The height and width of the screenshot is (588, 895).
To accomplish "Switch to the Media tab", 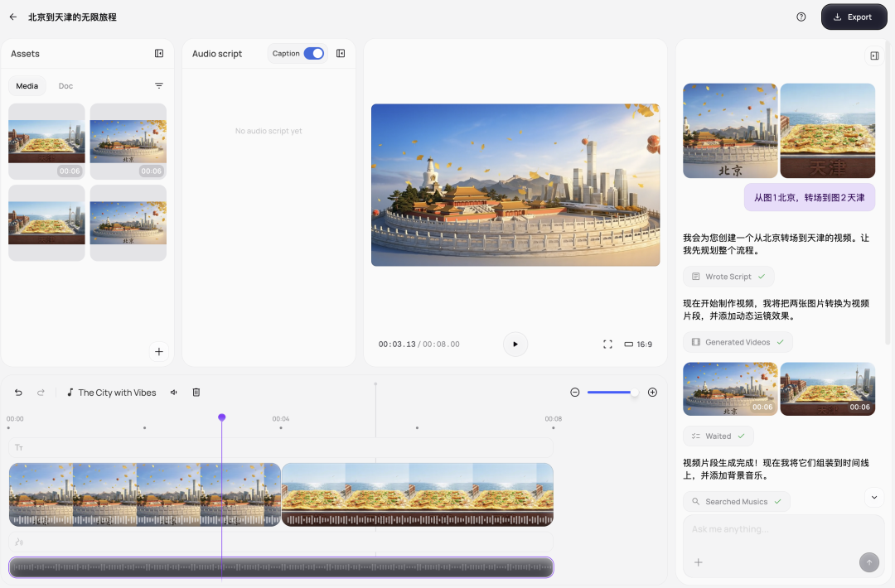I will (x=27, y=86).
